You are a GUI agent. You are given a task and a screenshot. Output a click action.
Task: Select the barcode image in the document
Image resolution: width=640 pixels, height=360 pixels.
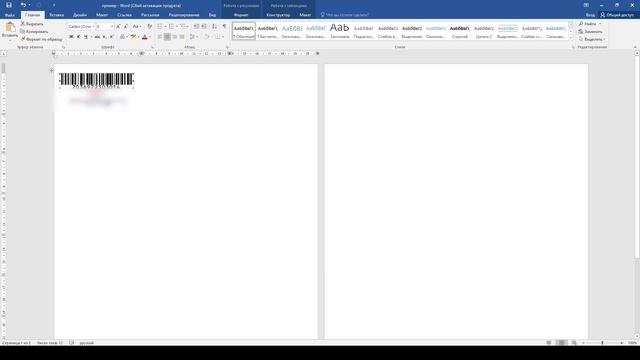96,80
